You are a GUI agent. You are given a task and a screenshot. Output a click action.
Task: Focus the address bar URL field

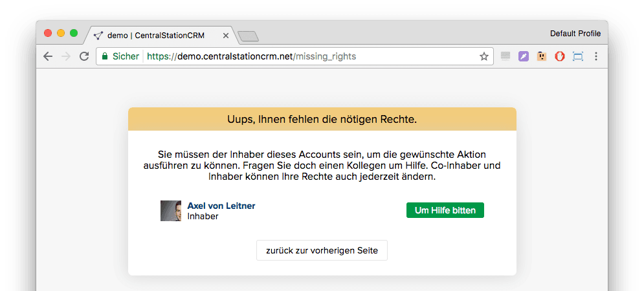pyautogui.click(x=311, y=56)
